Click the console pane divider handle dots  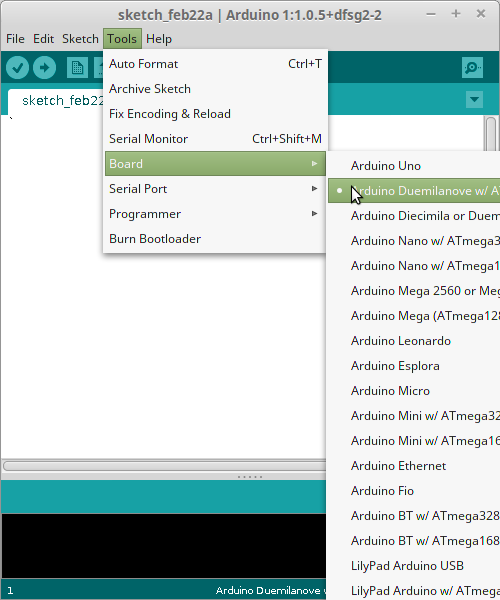(250, 477)
